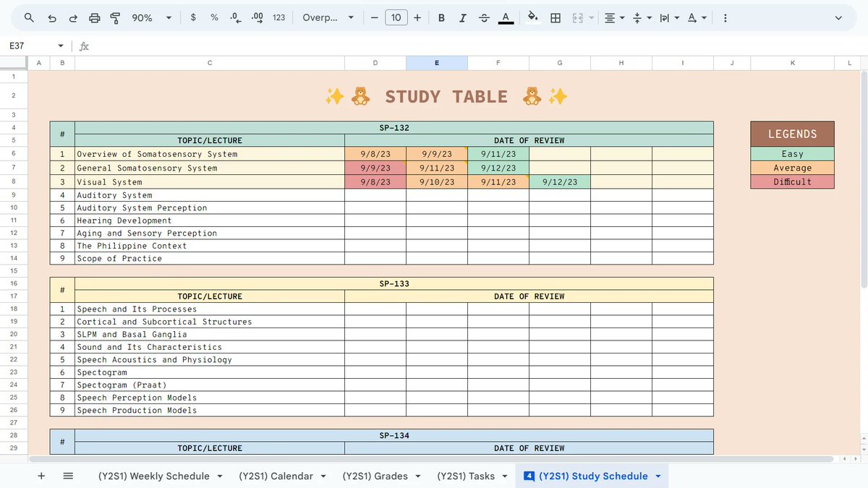Undo the last action

coord(51,17)
